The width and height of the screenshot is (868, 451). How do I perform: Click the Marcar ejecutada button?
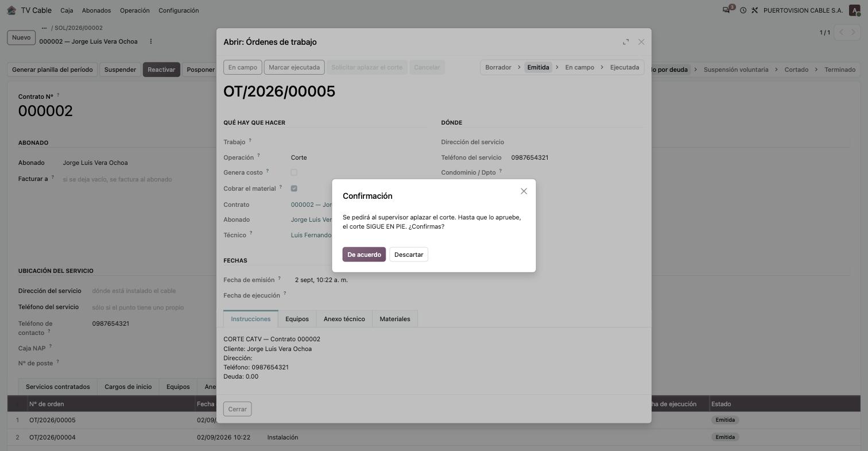click(x=294, y=67)
